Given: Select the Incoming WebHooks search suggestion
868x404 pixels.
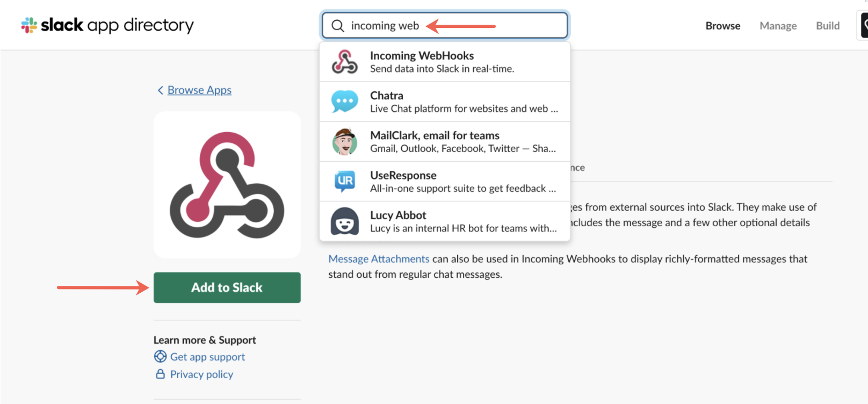Looking at the screenshot, I should (x=445, y=62).
